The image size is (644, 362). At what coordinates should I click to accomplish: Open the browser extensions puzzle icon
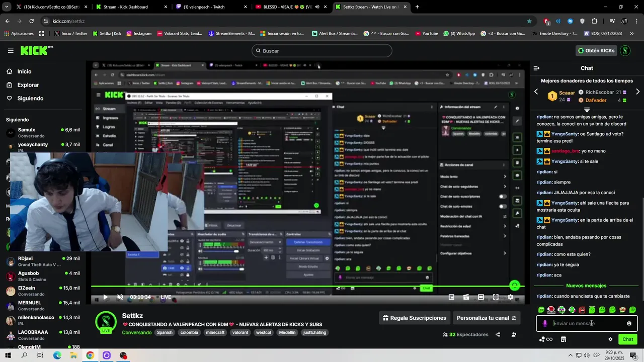(x=595, y=21)
